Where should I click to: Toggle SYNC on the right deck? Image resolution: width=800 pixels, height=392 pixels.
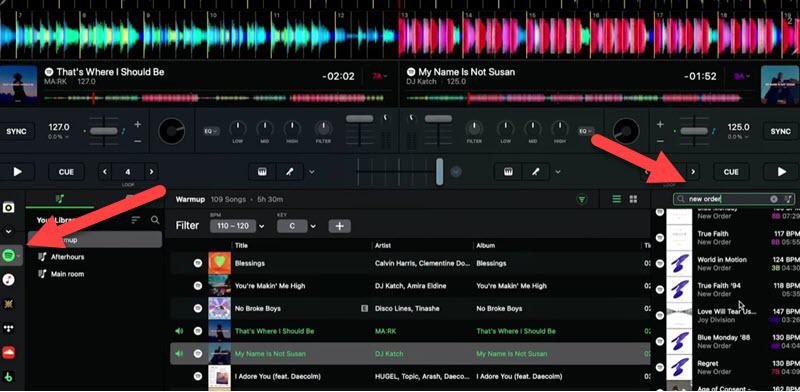[781, 131]
